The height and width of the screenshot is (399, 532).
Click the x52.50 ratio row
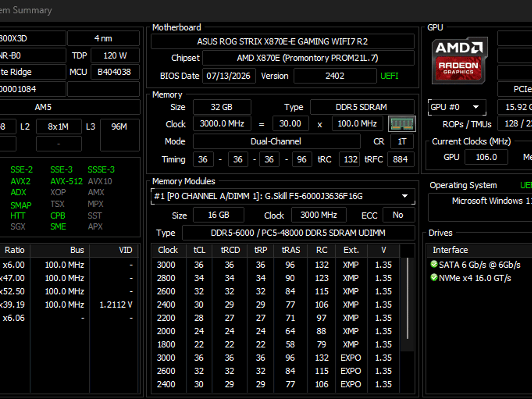point(69,291)
